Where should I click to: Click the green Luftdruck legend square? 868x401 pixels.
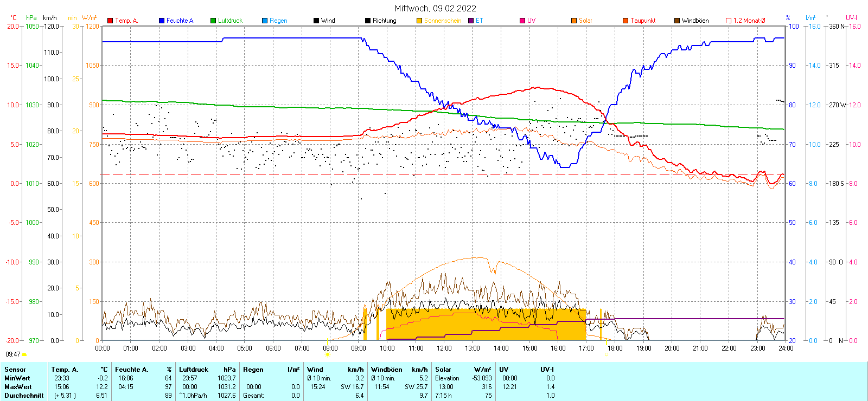[x=213, y=21]
